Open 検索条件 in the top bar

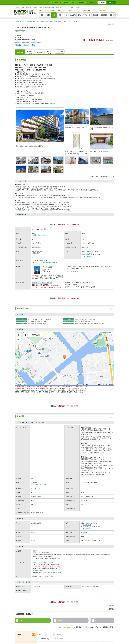click(x=80, y=2)
